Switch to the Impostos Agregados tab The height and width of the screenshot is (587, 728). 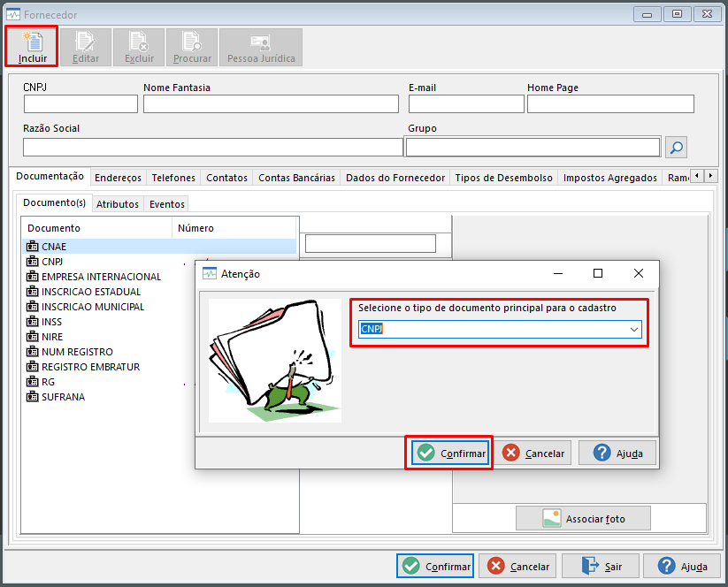(610, 178)
